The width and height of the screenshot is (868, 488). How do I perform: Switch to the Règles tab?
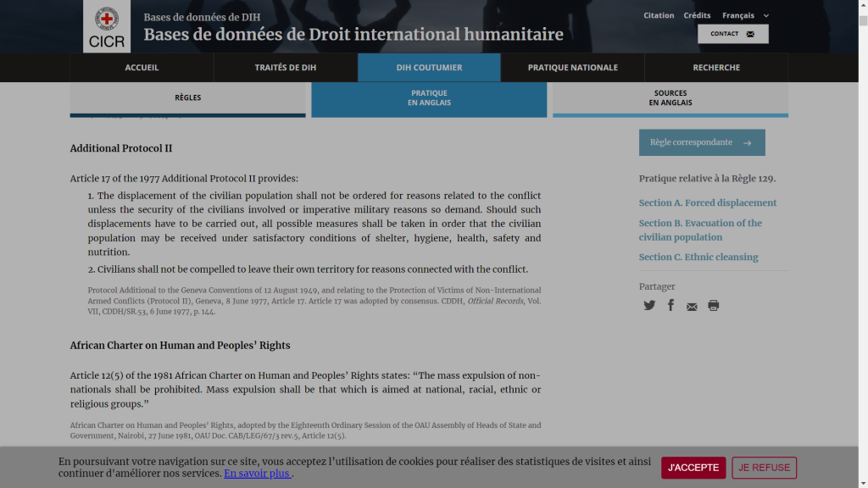click(x=187, y=98)
